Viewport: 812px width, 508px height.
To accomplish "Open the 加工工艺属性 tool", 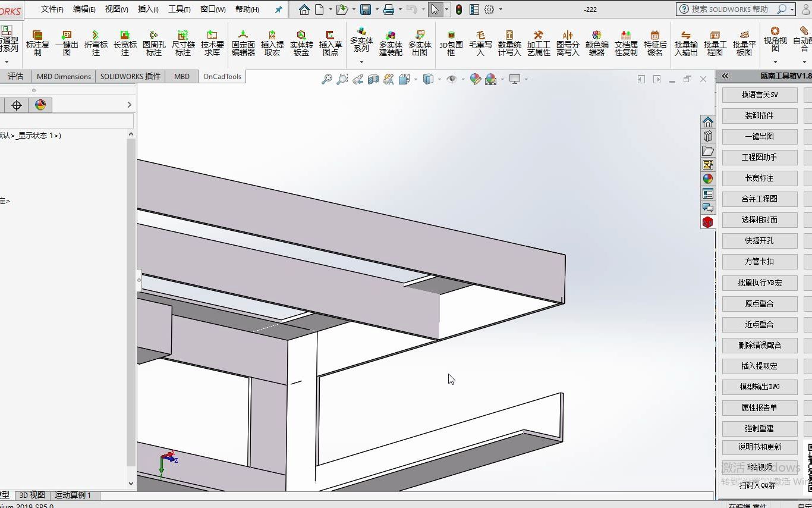I will pos(539,43).
